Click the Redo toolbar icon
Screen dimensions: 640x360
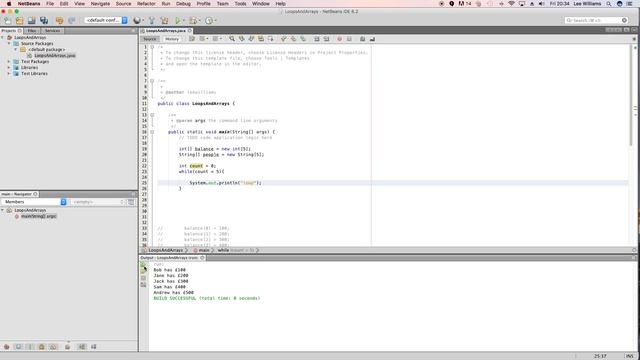72,20
